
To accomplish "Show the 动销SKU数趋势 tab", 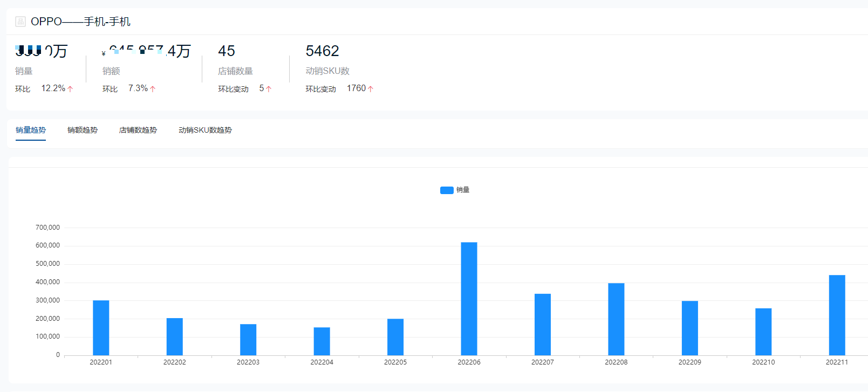I will tap(205, 130).
